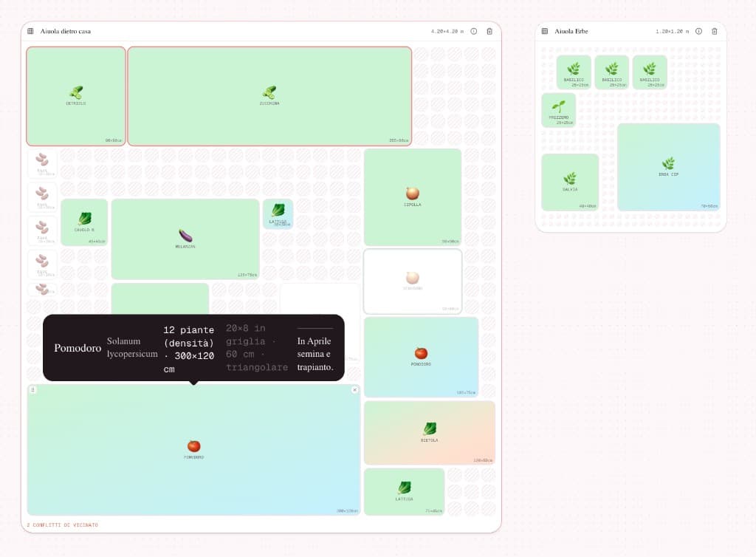Delete the Aiuola dietro casa bed

pos(489,31)
